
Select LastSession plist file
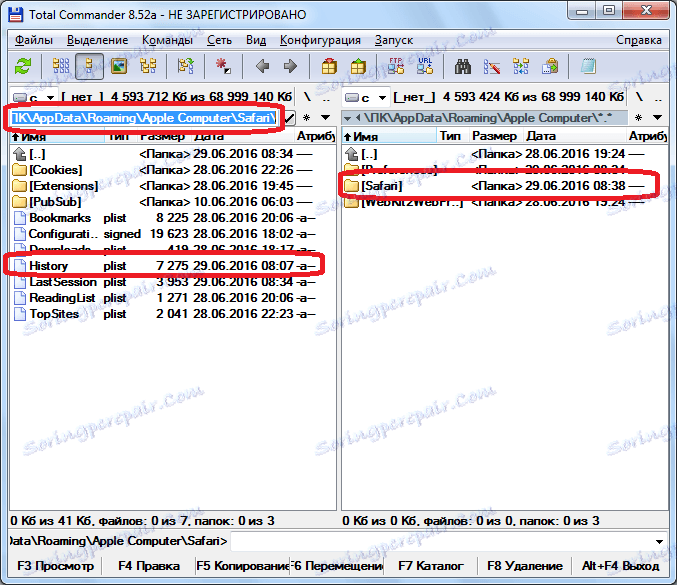173,282
